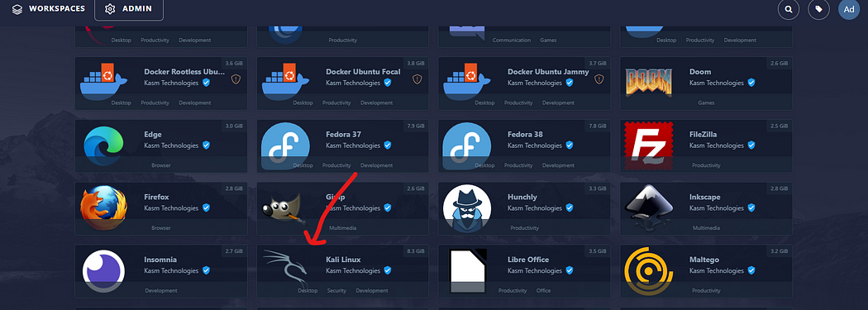
Task: Open the Insomnia workspace title
Action: point(160,260)
